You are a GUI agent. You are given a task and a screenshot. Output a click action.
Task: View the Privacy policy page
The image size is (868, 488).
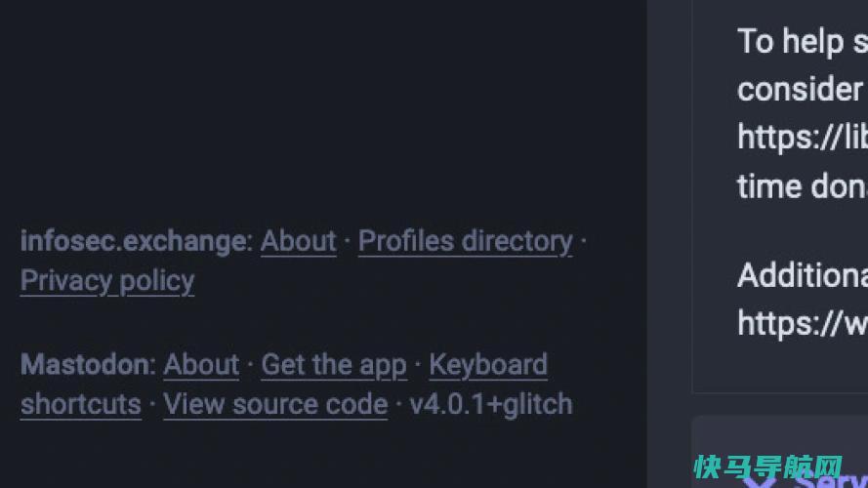point(107,281)
